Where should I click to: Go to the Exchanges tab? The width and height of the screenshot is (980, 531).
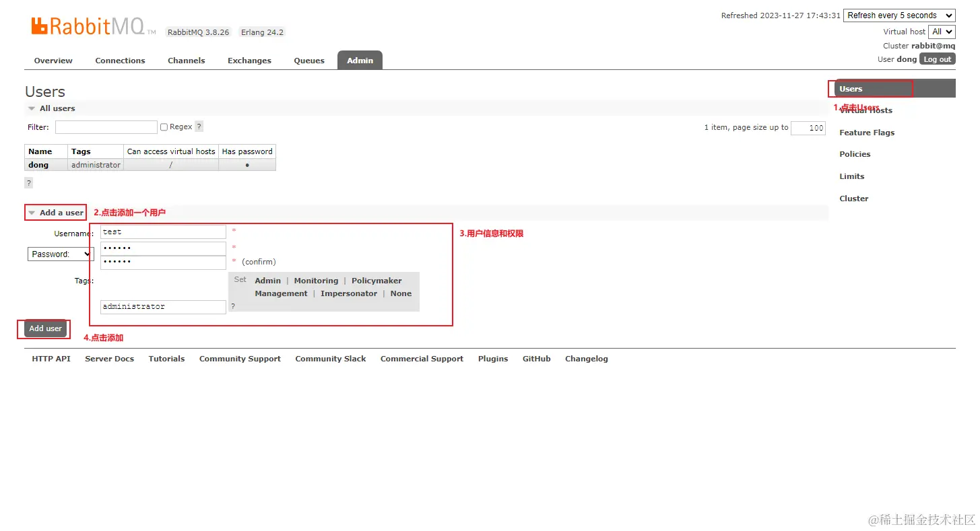click(249, 61)
